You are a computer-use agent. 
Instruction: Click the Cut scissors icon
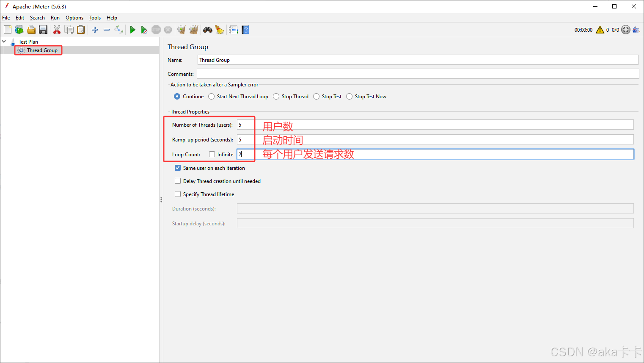point(57,30)
